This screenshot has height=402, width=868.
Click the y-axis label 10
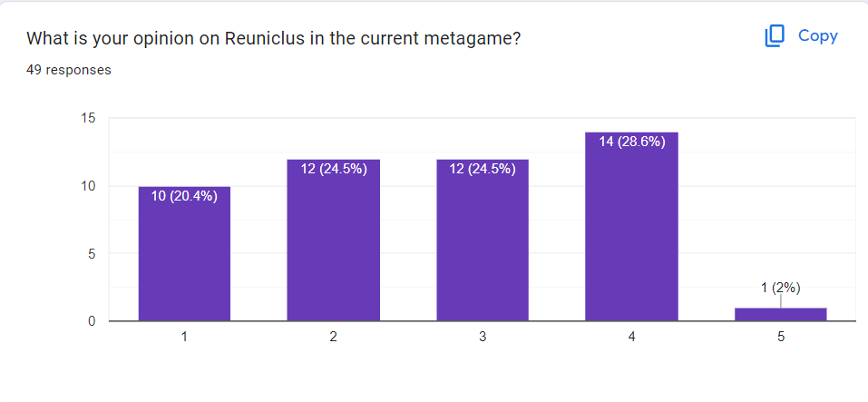click(x=88, y=186)
